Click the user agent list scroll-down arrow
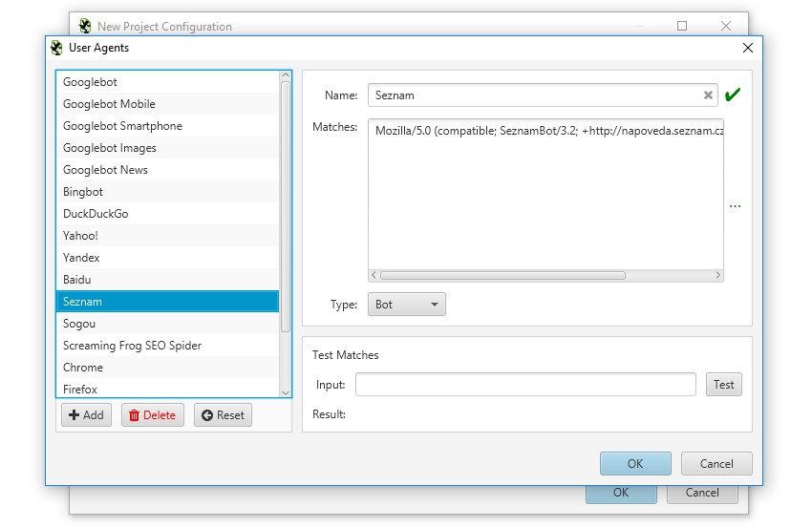 tap(286, 392)
